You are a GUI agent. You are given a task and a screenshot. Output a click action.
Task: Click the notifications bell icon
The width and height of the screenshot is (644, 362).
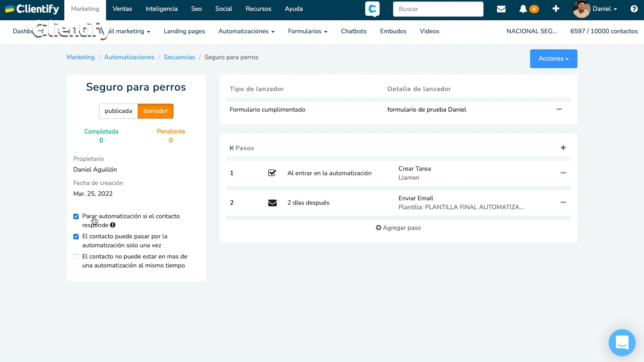click(523, 9)
